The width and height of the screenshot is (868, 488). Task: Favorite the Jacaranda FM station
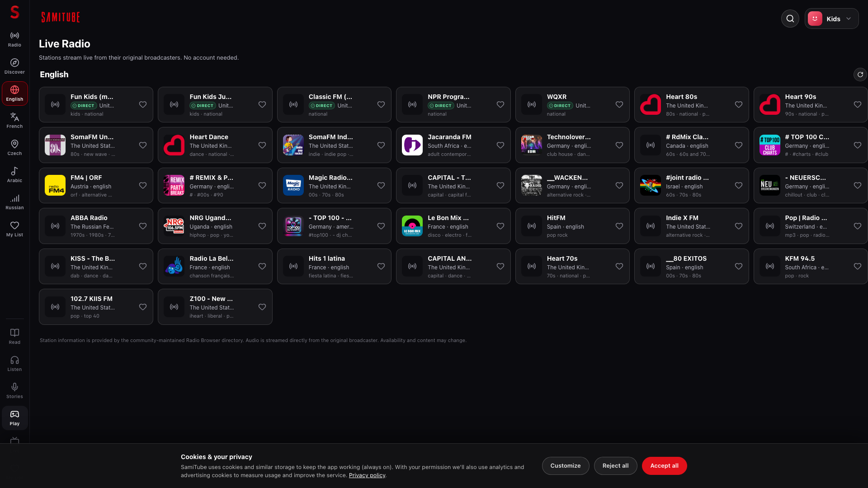(x=500, y=145)
